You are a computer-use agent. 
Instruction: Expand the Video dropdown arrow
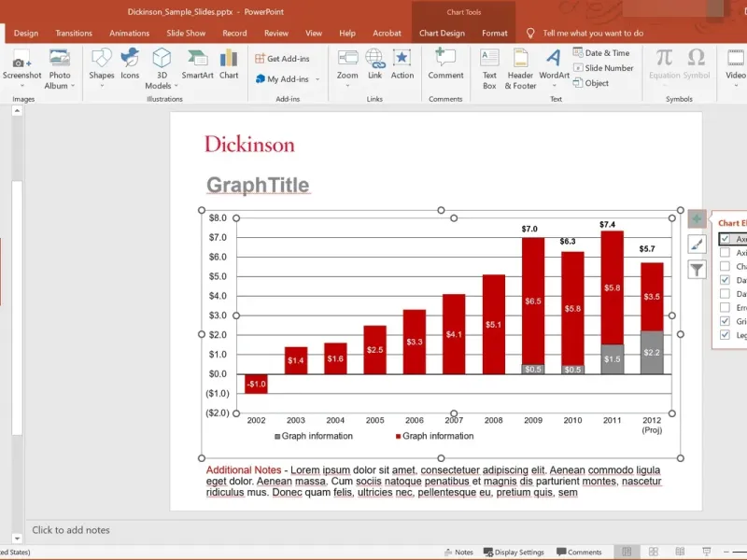pyautogui.click(x=736, y=86)
